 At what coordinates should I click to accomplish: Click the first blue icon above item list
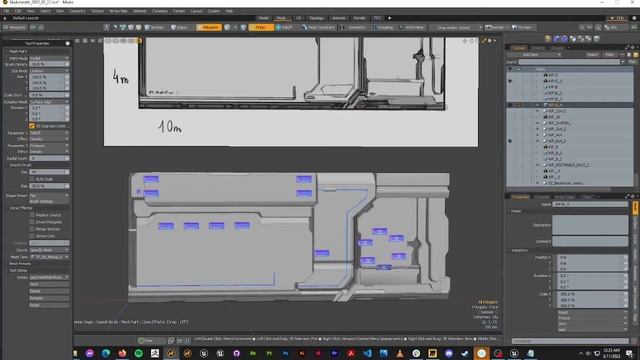557,38
